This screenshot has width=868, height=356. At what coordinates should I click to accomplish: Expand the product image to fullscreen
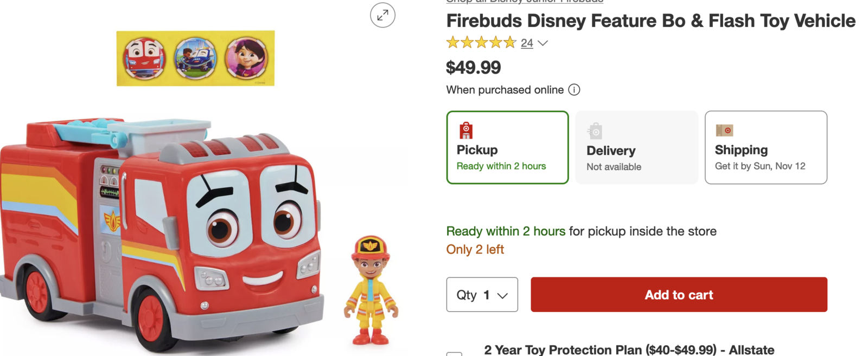(x=382, y=15)
